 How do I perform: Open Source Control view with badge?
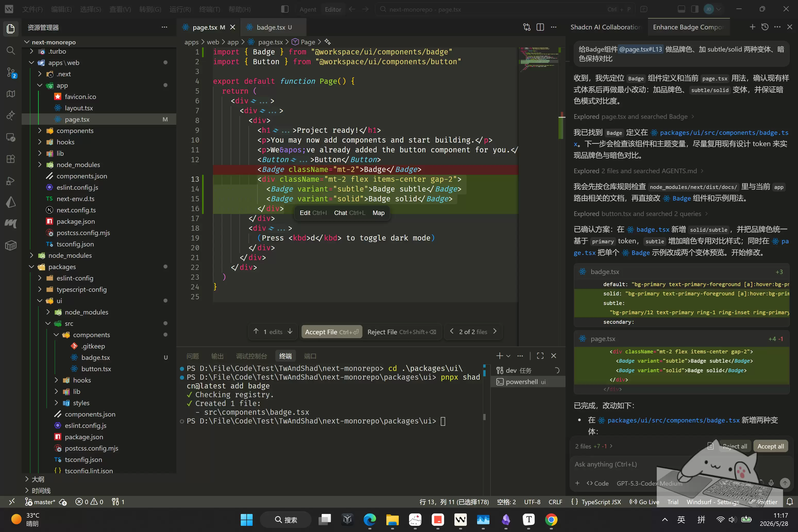(x=11, y=72)
